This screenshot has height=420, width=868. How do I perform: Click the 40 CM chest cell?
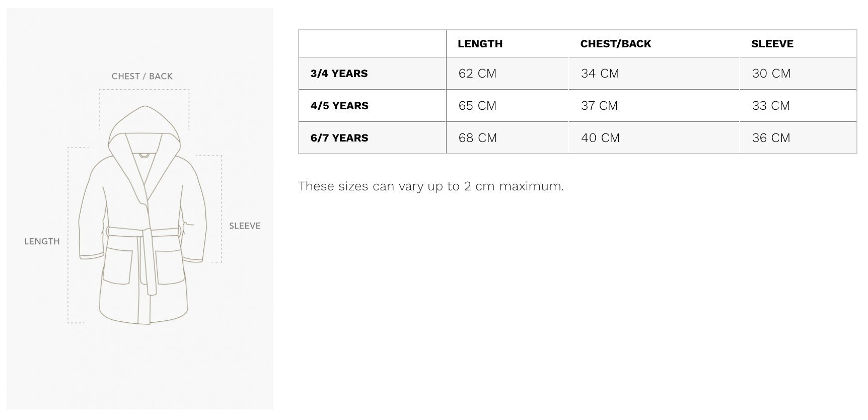coord(600,138)
